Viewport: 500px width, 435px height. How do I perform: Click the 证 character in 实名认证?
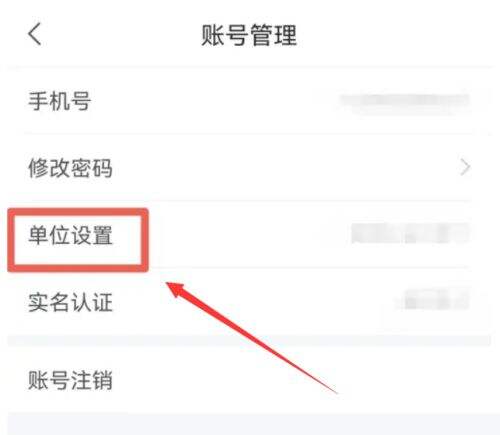tap(102, 302)
